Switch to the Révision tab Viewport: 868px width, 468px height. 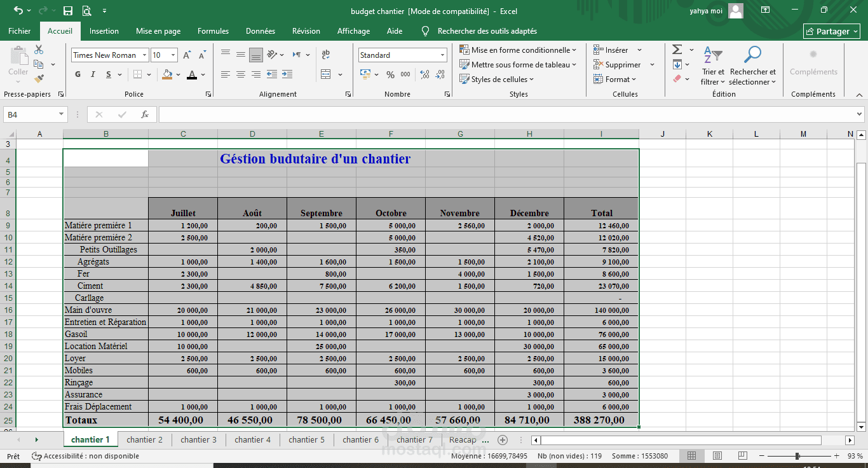coord(306,31)
